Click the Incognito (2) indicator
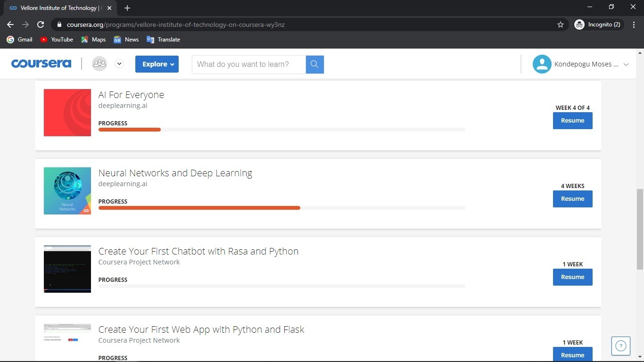Viewport: 644px width, 362px height. [x=598, y=25]
